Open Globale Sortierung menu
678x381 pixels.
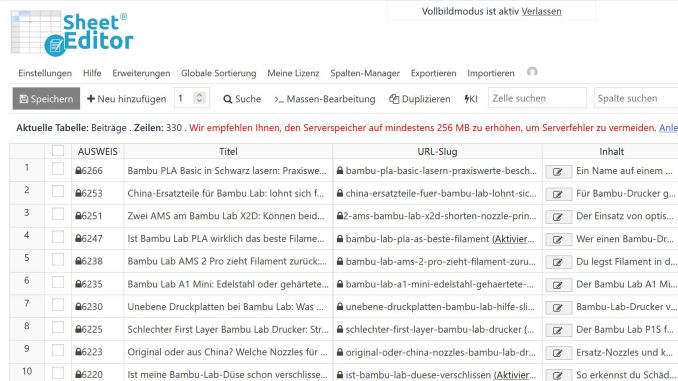click(x=219, y=74)
